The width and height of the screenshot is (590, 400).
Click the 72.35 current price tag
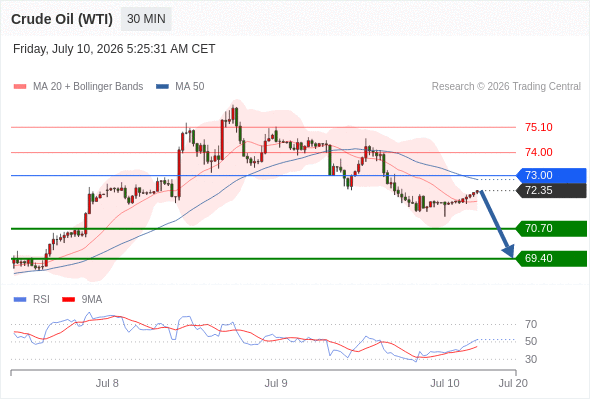[551, 190]
